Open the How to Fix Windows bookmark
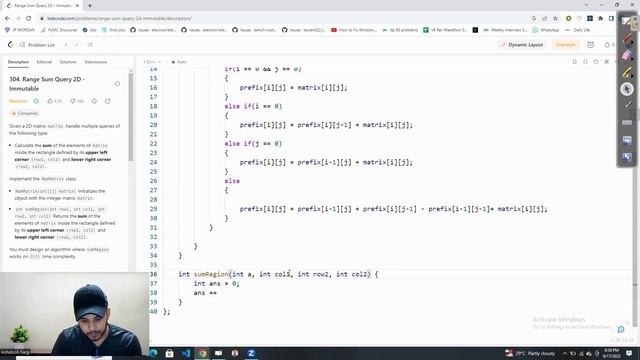Screen dimensions: 640x360 pos(354,30)
